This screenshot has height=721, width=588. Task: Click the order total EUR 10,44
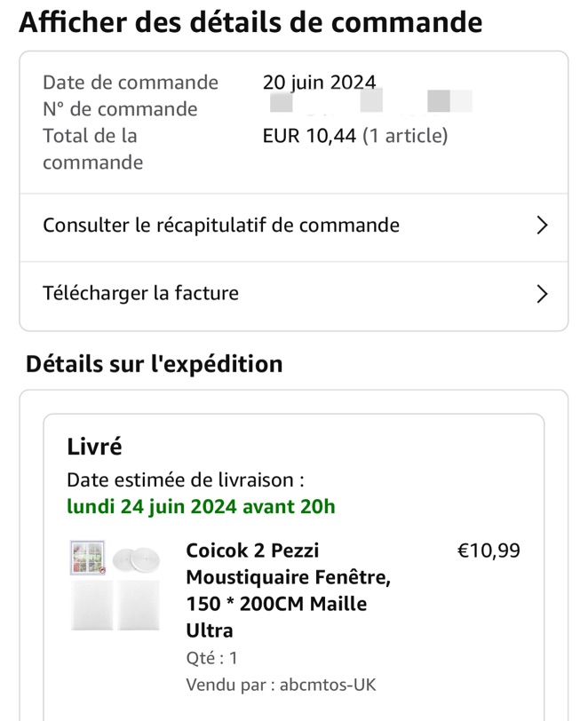click(x=309, y=136)
